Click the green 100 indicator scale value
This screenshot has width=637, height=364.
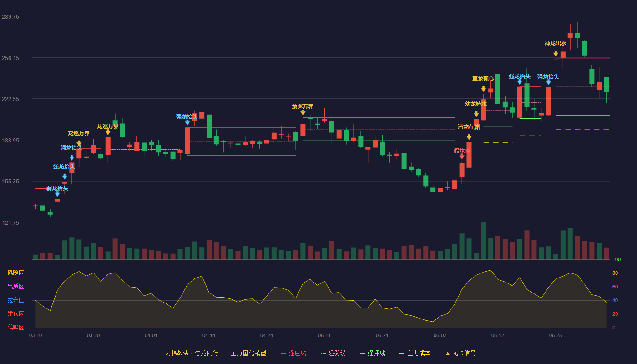[617, 259]
